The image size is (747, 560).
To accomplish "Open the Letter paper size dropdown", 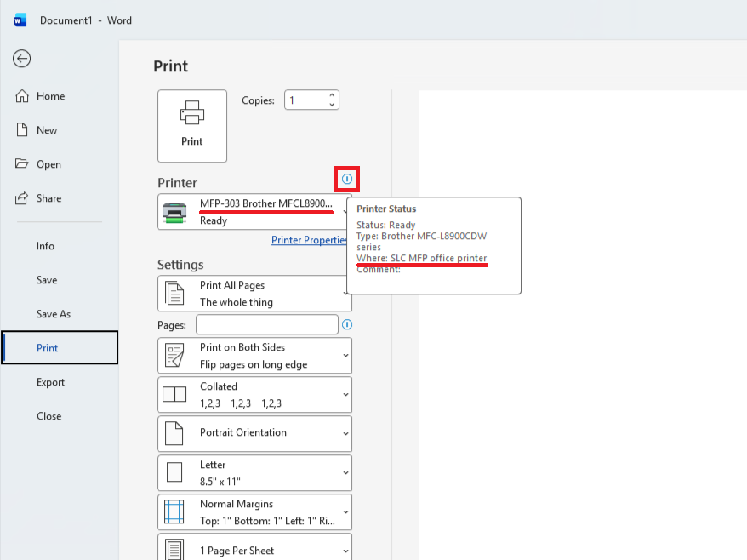I will pos(254,473).
